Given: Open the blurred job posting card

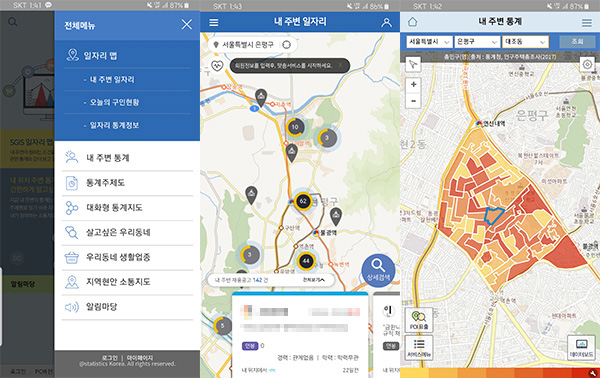Looking at the screenshot, I should click(300, 335).
